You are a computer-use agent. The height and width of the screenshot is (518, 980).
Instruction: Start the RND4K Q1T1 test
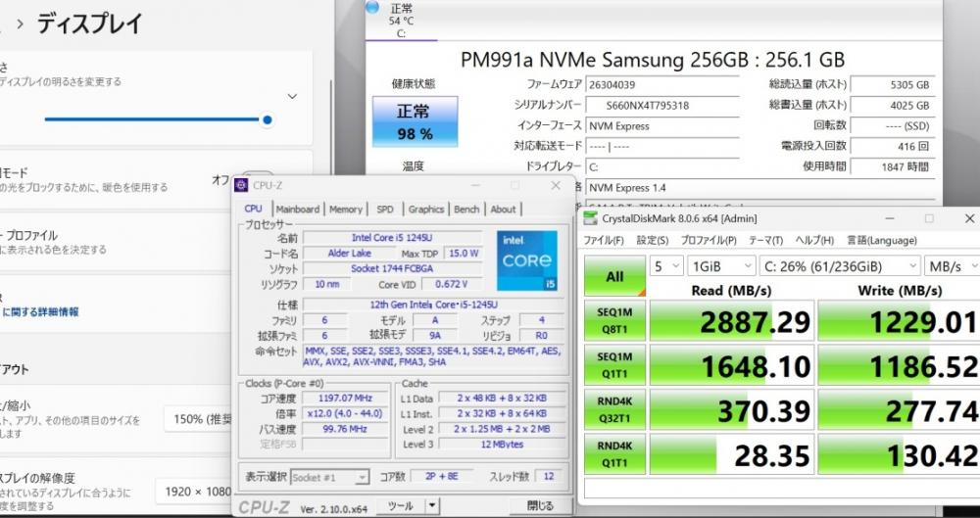(615, 454)
